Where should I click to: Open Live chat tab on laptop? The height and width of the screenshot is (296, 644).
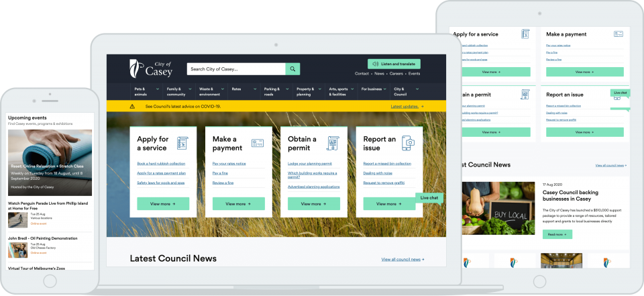pyautogui.click(x=429, y=198)
